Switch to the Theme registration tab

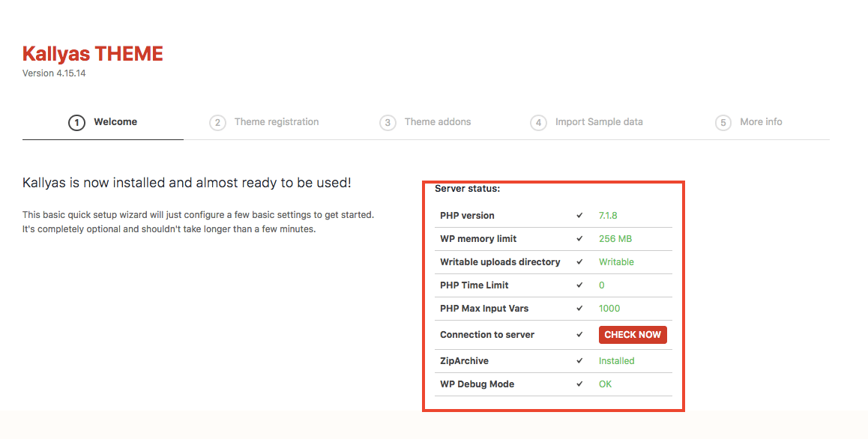click(x=276, y=122)
